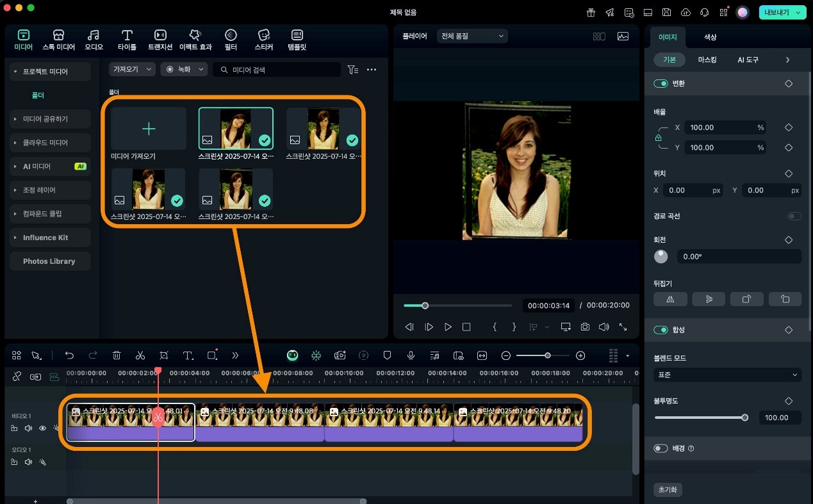813x504 pixels.
Task: Click the filter sort icon beside media search
Action: click(x=352, y=70)
